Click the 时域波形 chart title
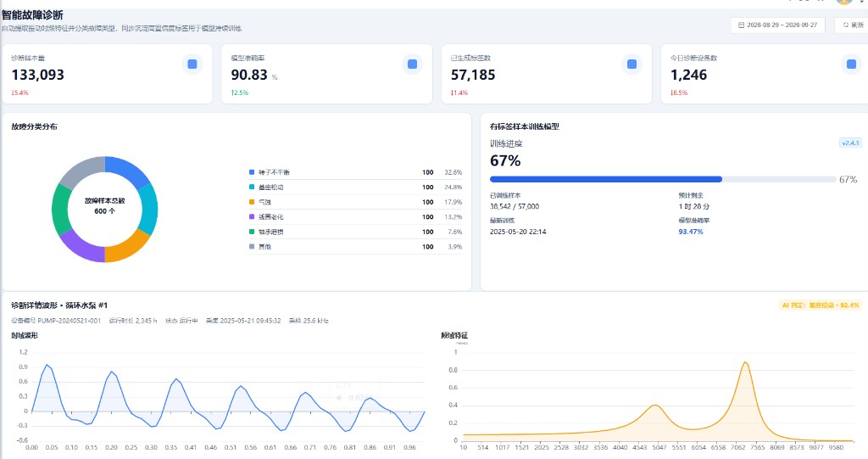 tap(25, 335)
